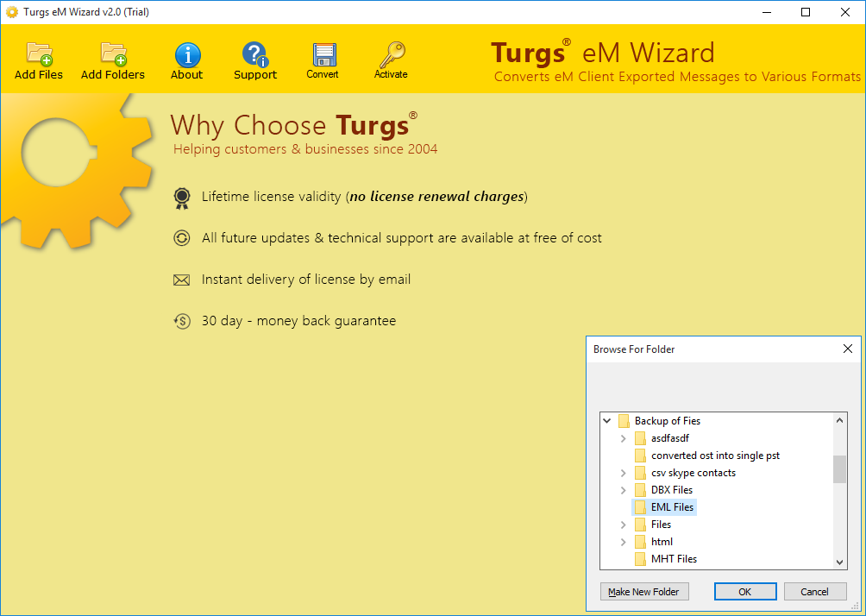Maximize the Turgs eM Wizard window
Viewport: 866px width, 616px height.
[806, 12]
